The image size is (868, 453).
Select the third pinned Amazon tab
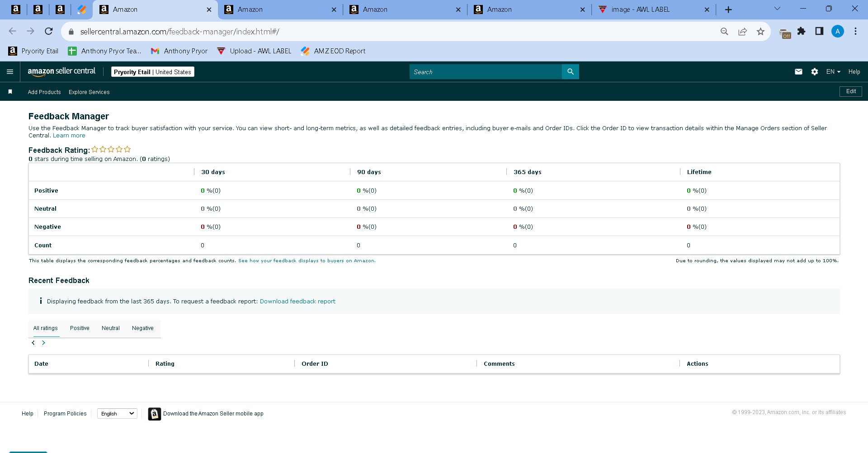pos(60,9)
